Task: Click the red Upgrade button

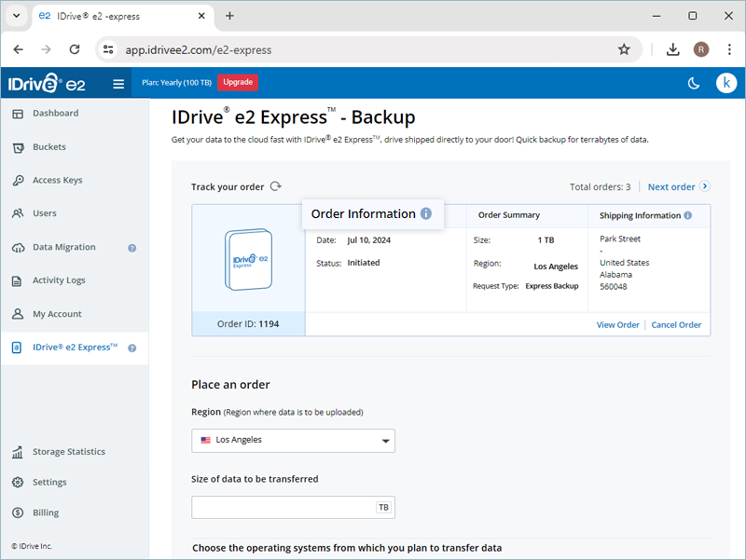Action: click(238, 82)
